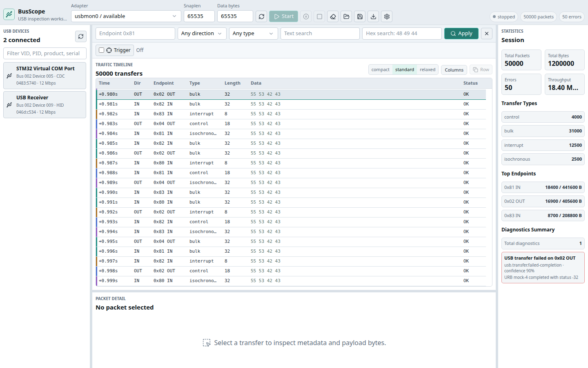
Task: Open the USB transfer failed diagnostic
Action: pyautogui.click(x=543, y=268)
